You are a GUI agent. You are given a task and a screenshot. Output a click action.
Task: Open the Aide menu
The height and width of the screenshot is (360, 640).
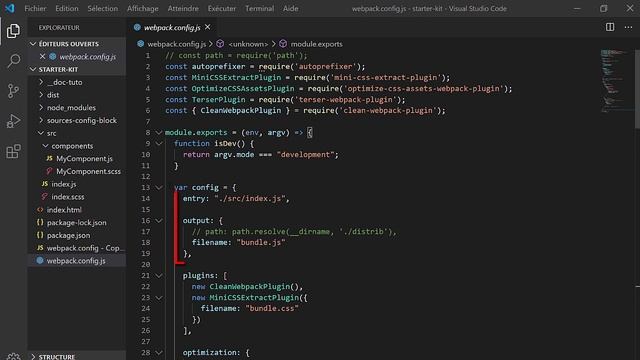(x=291, y=8)
